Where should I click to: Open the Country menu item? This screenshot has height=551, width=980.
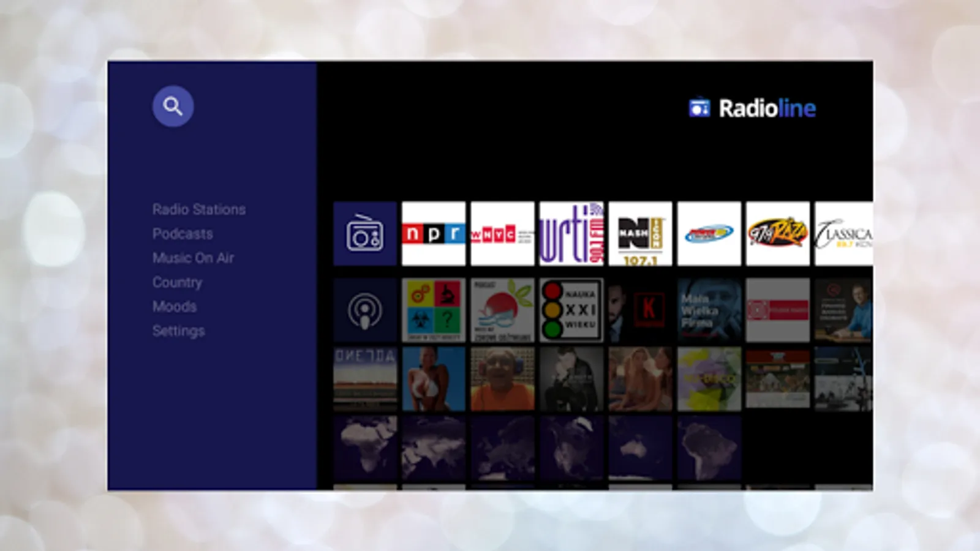tap(177, 282)
